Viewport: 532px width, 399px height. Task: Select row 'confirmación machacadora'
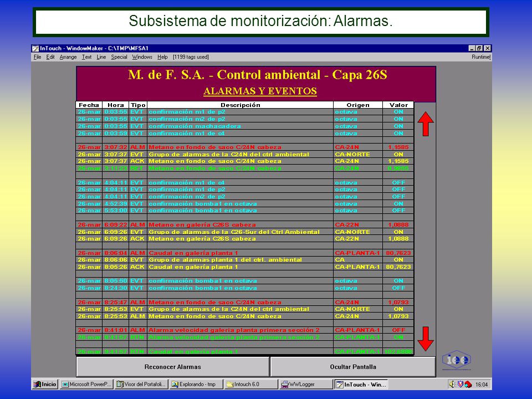click(x=244, y=126)
